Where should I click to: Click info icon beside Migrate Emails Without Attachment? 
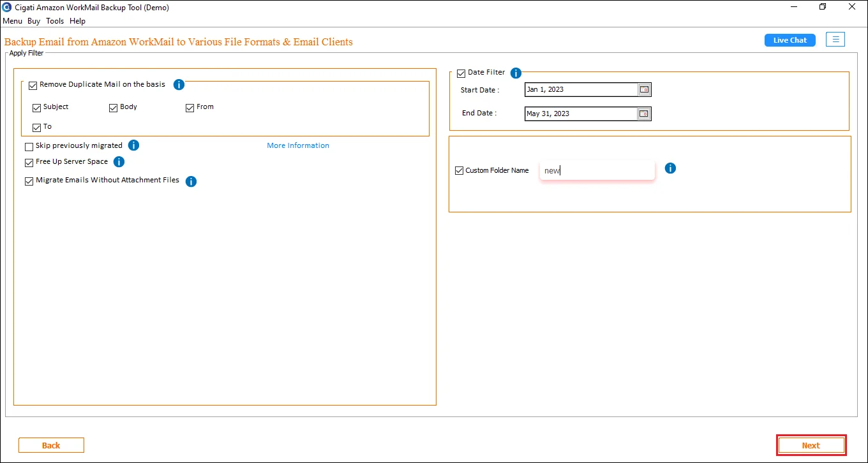tap(191, 182)
